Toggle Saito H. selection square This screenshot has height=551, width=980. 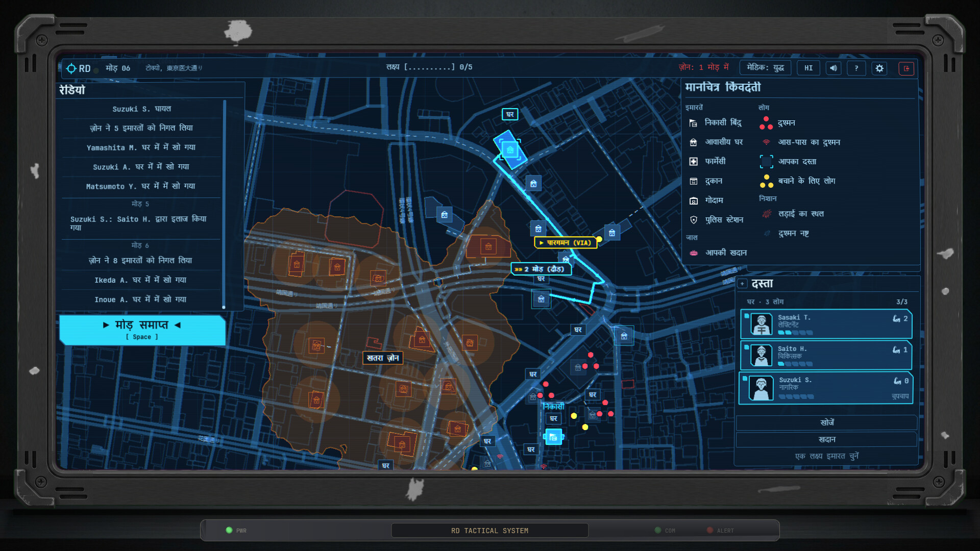point(746,347)
